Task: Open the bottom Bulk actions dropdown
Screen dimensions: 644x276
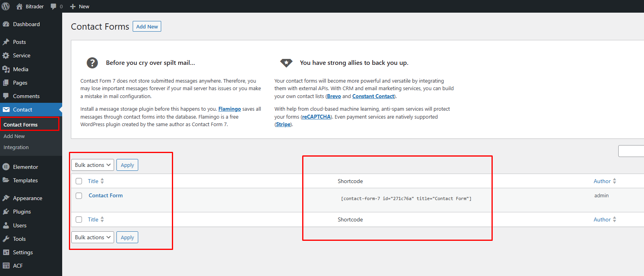Action: [x=93, y=237]
